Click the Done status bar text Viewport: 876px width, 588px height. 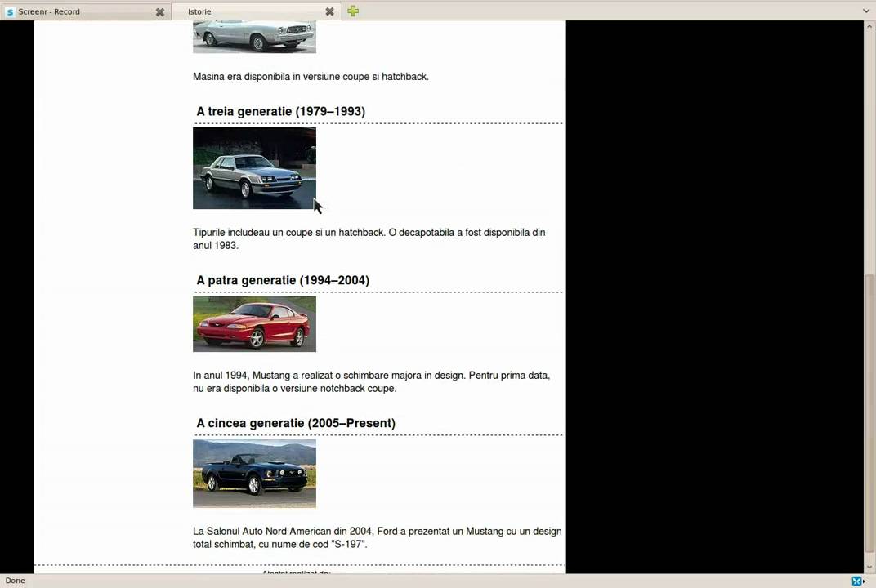pyautogui.click(x=15, y=581)
